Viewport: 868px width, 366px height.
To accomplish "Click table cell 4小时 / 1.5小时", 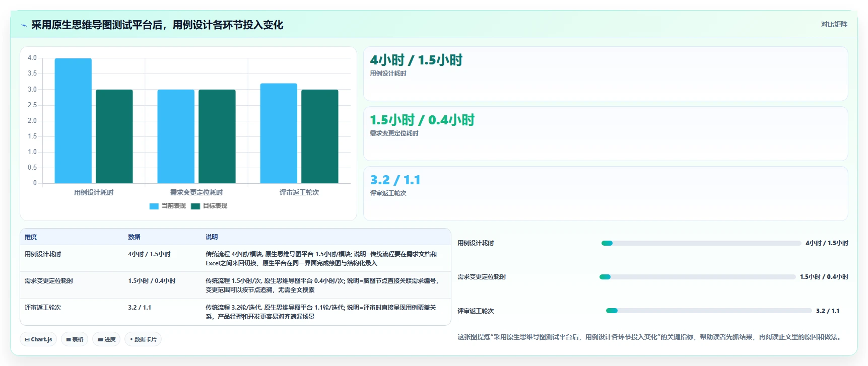I will [x=149, y=254].
